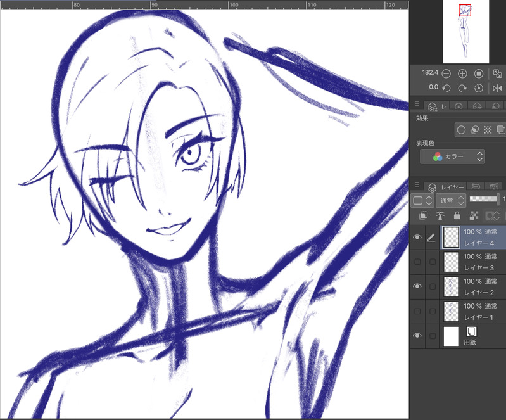Hide レイヤー 2 with its eye icon
Image resolution: width=506 pixels, height=420 pixels.
click(417, 286)
